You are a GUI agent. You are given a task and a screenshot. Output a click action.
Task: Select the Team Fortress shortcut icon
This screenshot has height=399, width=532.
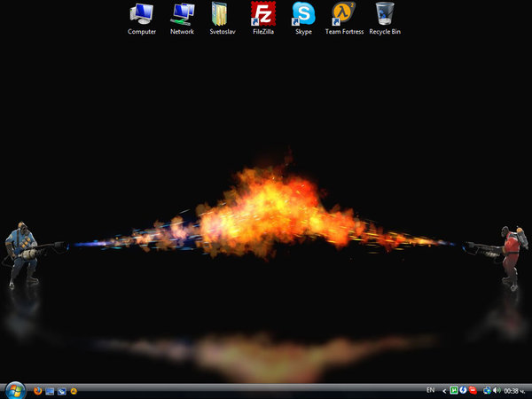[344, 19]
